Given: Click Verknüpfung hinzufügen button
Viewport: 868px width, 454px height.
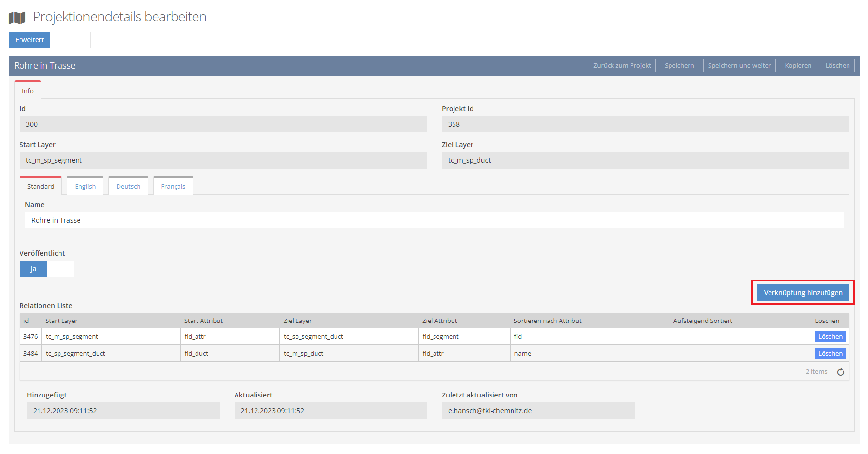Looking at the screenshot, I should (803, 293).
